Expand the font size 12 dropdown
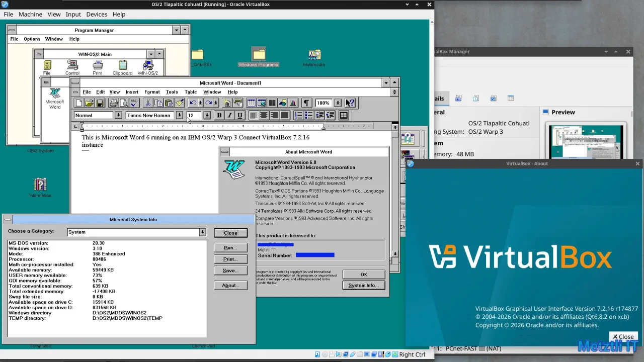The height and width of the screenshot is (362, 644). [x=207, y=115]
